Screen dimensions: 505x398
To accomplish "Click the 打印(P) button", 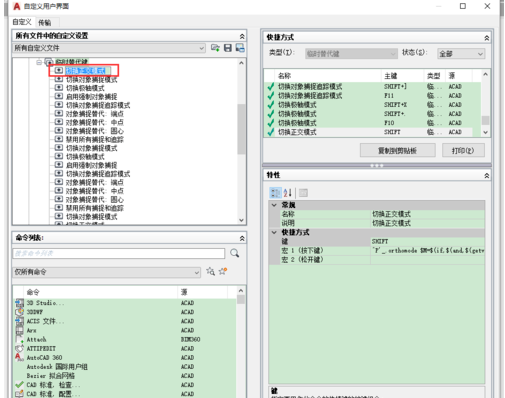I will point(463,150).
